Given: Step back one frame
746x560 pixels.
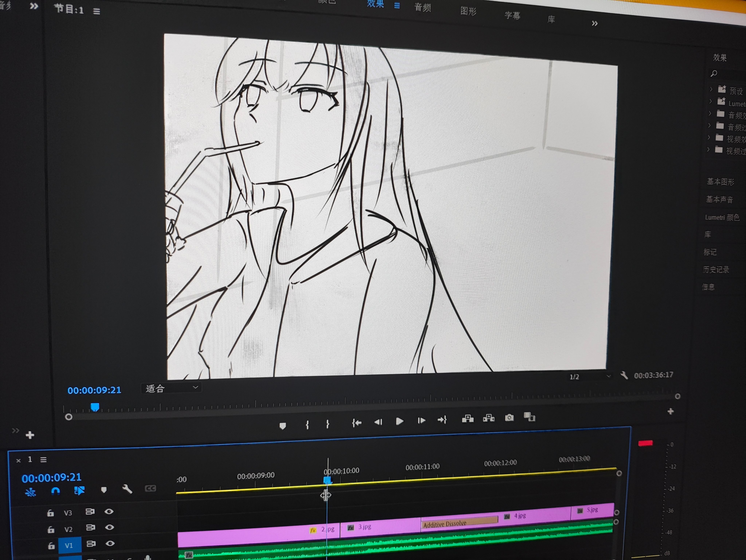Looking at the screenshot, I should point(378,422).
